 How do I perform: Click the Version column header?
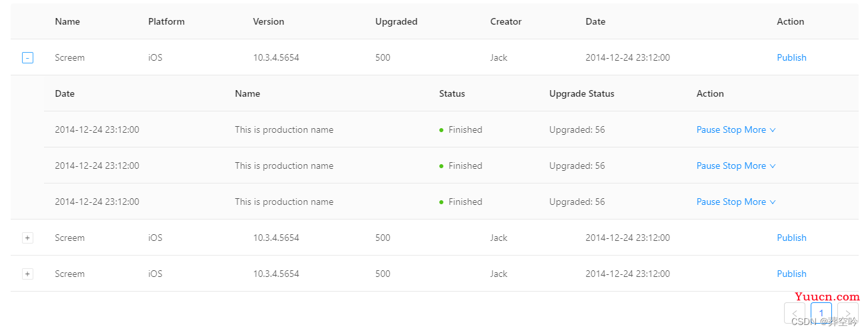(x=269, y=22)
